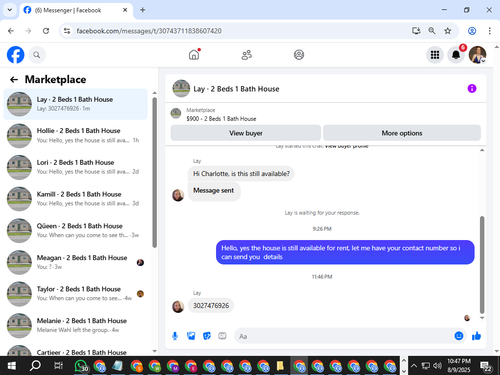Click the 'Hi Charlotte, is this still available?' message

241,174
